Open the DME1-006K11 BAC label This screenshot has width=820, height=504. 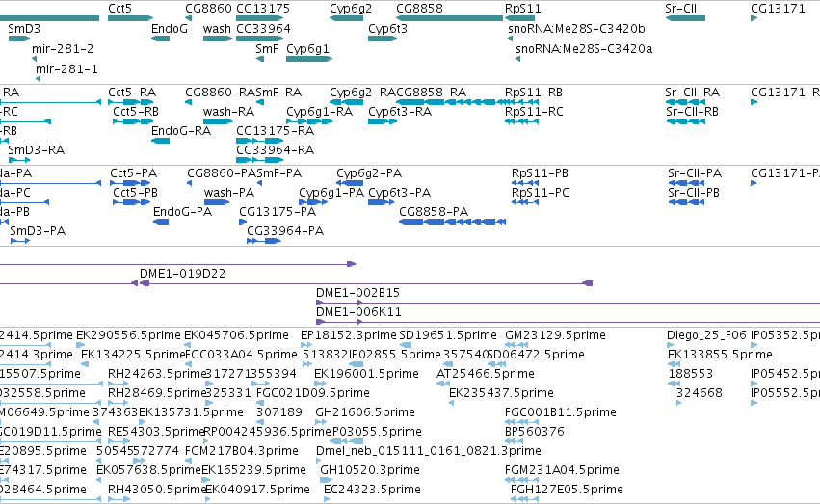pos(358,312)
